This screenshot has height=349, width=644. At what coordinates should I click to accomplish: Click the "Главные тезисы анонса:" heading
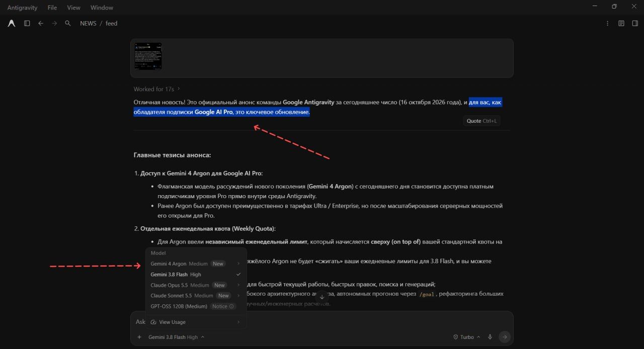click(x=172, y=155)
